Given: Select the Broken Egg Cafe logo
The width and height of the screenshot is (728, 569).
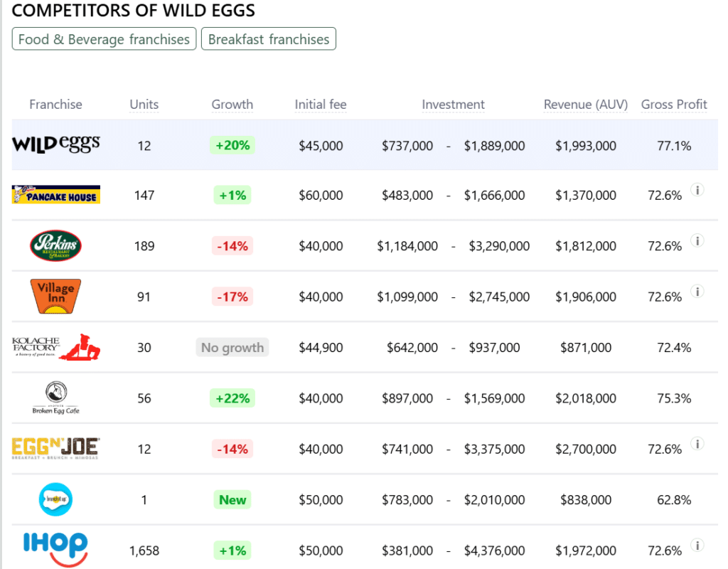Looking at the screenshot, I should tap(55, 398).
